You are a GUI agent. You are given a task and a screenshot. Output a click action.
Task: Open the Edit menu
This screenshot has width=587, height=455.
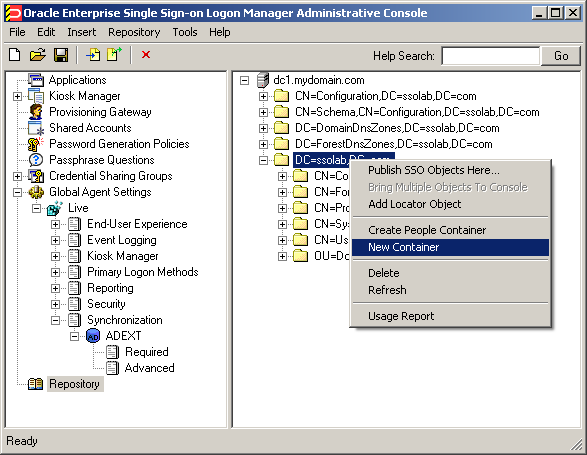click(x=46, y=32)
